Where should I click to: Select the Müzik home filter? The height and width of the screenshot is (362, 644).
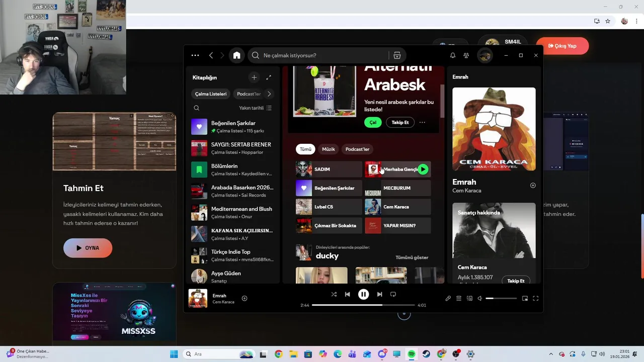click(329, 149)
